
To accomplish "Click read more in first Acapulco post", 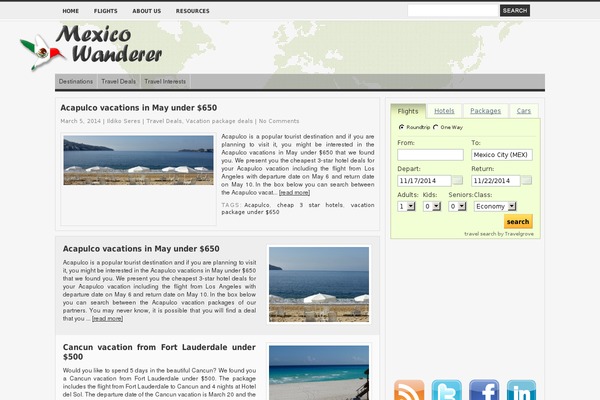I will click(294, 193).
